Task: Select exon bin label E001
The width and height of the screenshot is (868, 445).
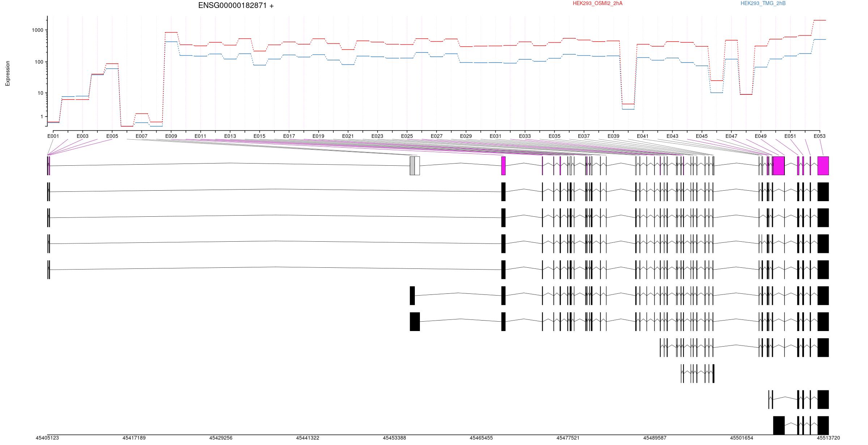Action: click(53, 136)
